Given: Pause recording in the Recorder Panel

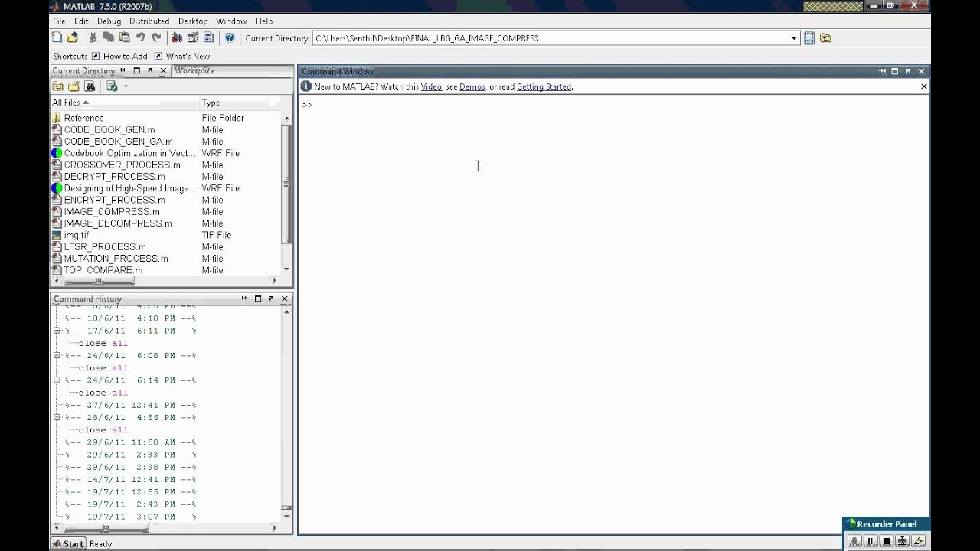Looking at the screenshot, I should (x=871, y=541).
